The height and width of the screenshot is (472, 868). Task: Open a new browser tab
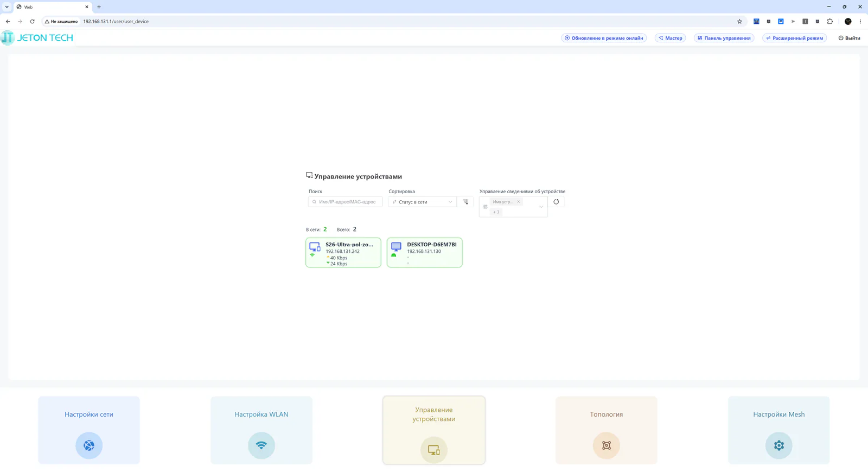[99, 7]
